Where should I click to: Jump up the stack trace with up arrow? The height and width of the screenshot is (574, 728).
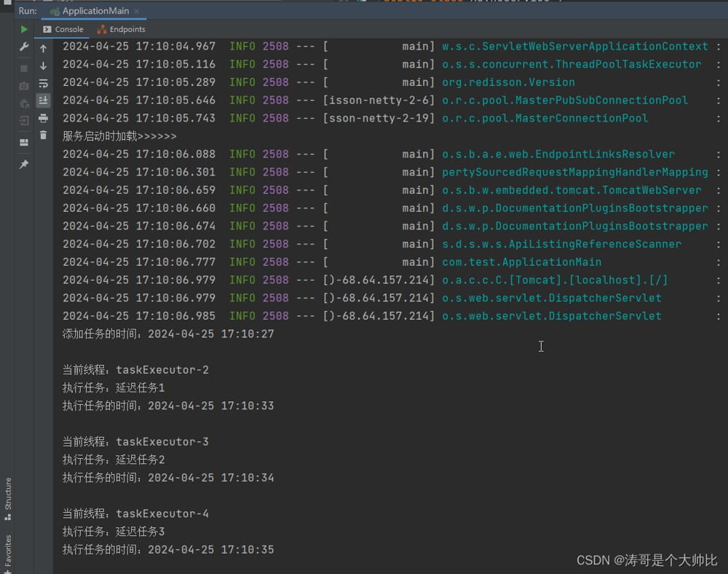tap(43, 48)
